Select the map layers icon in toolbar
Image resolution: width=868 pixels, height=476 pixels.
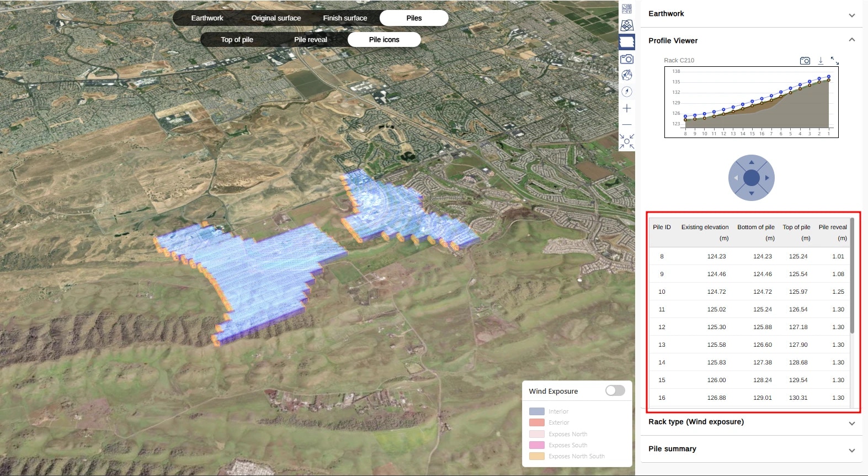point(627,25)
